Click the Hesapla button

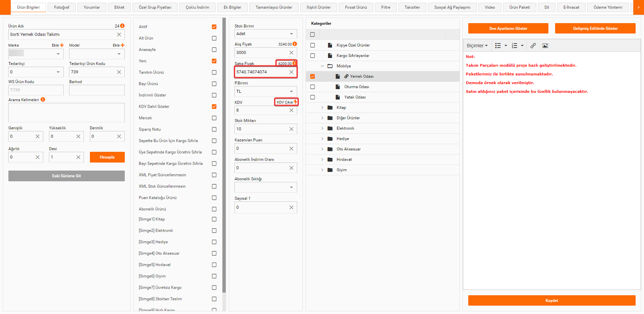tap(107, 157)
